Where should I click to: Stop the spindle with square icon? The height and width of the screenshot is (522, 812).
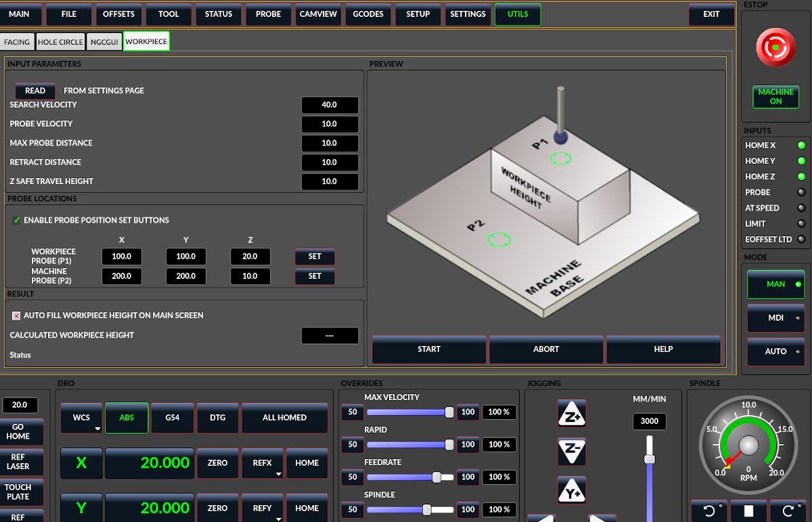tap(748, 511)
